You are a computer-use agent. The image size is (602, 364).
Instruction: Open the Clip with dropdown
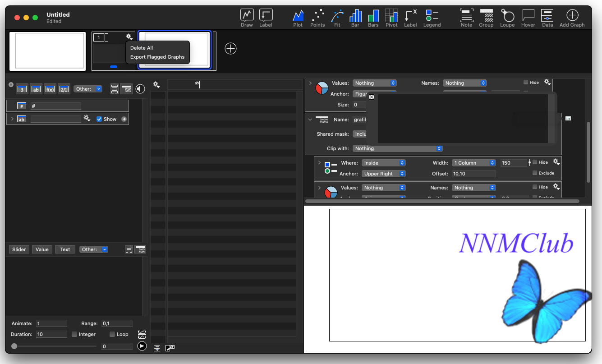pyautogui.click(x=397, y=148)
